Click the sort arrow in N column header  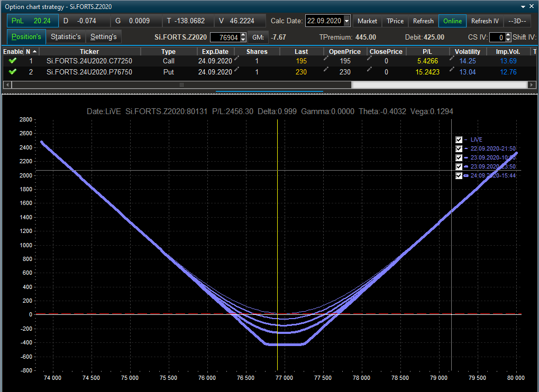[34, 51]
